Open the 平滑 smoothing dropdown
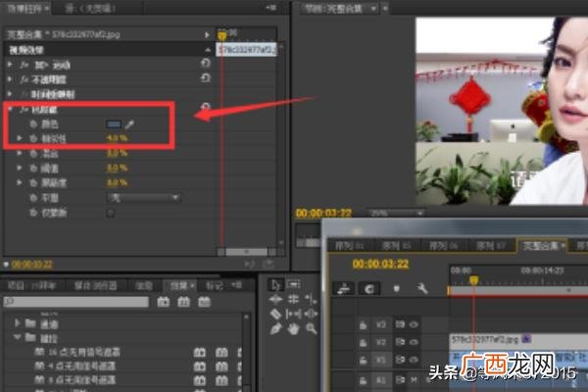The image size is (588, 392). click(x=143, y=198)
